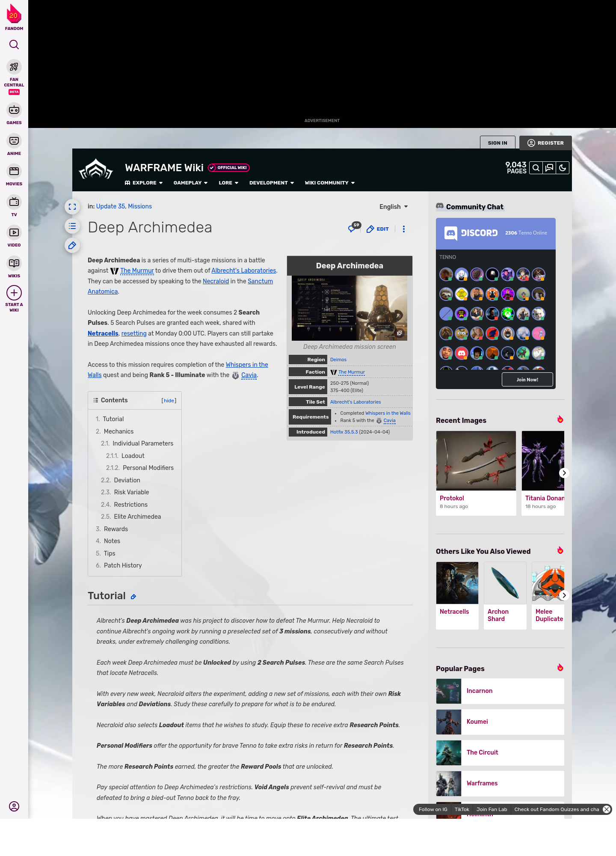Expand the Explore menu
The width and height of the screenshot is (616, 856).
pos(144,183)
